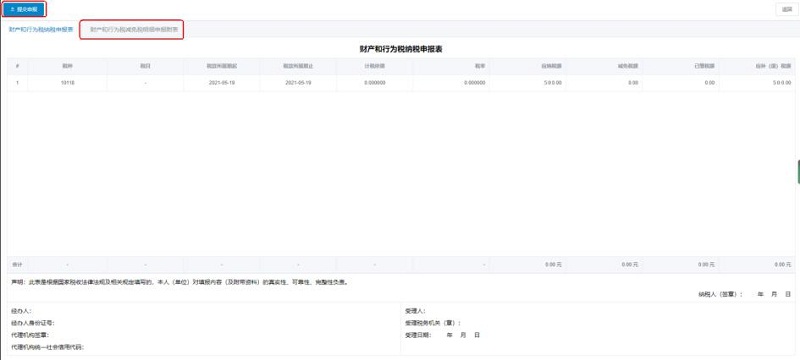Open 财产和行为税减免税明细申报附表 tab
Screen dimensions: 800x360
[x=134, y=30]
